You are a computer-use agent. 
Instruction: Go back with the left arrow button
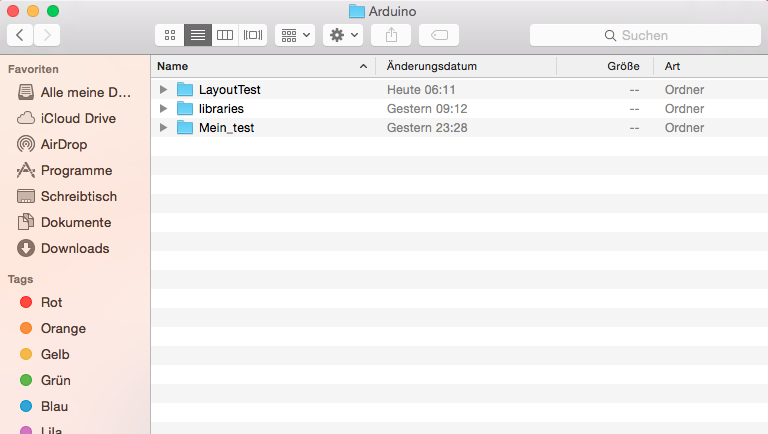(20, 35)
